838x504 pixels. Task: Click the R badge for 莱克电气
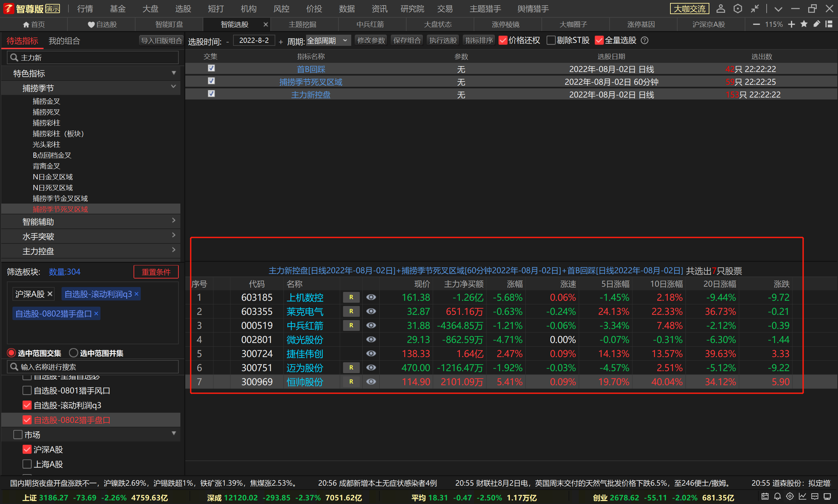351,311
